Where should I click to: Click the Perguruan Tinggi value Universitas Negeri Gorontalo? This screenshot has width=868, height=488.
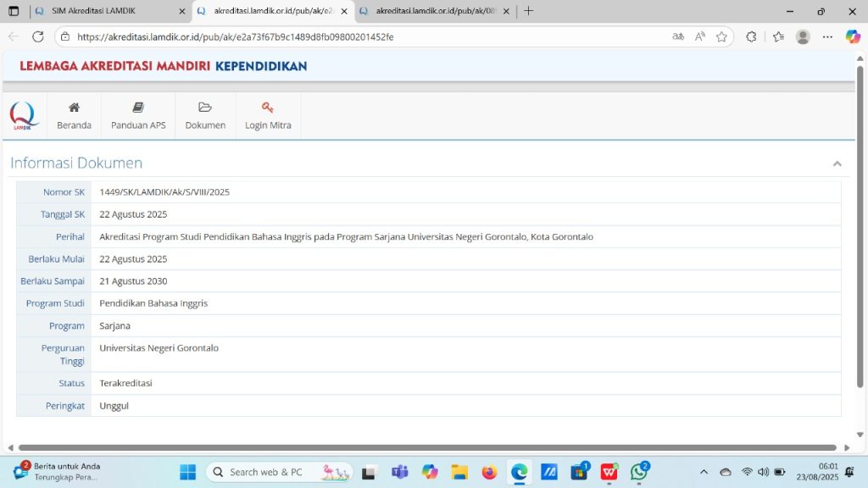pyautogui.click(x=159, y=348)
